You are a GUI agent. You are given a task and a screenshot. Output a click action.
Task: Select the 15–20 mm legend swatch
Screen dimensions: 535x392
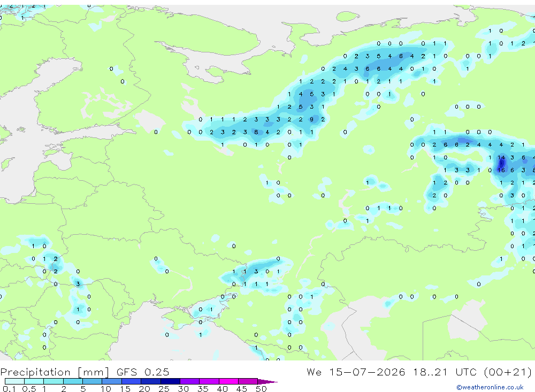point(131,381)
